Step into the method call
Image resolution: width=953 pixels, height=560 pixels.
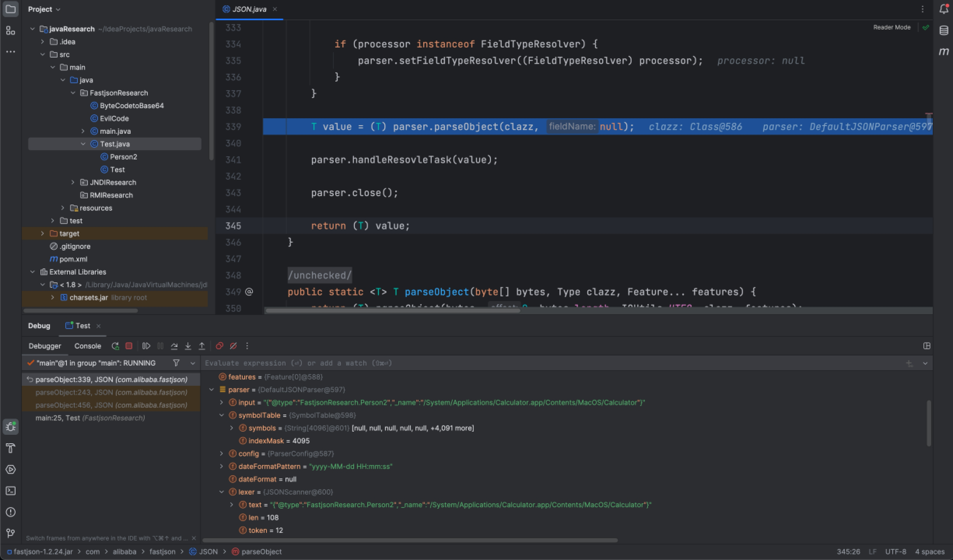coord(188,346)
